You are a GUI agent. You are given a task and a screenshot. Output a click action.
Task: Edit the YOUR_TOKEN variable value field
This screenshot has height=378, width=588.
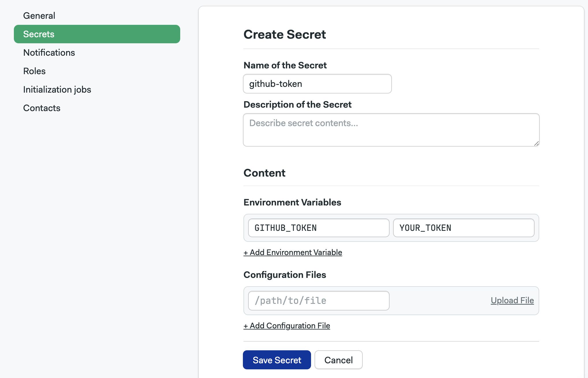464,228
